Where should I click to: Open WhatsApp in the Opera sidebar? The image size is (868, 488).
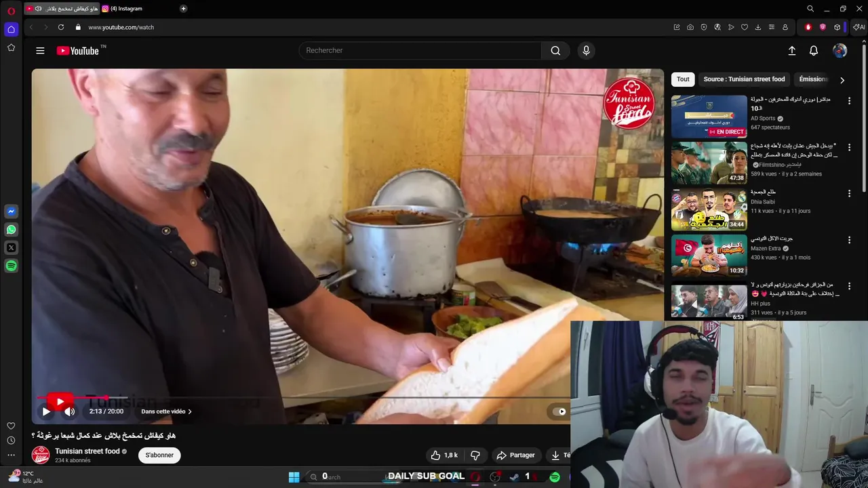coord(11,230)
